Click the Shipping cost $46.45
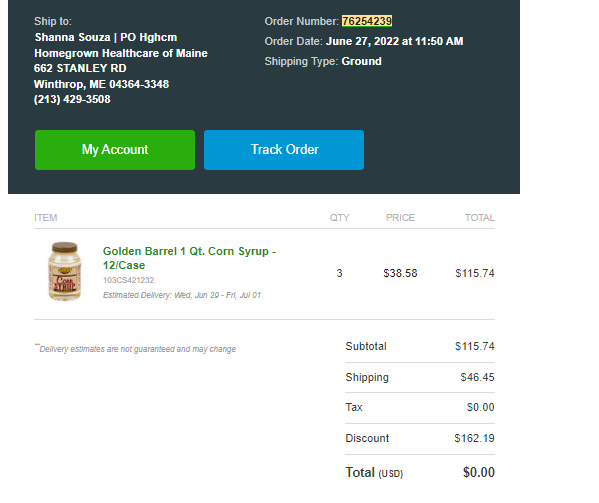The image size is (599, 503). [x=477, y=377]
